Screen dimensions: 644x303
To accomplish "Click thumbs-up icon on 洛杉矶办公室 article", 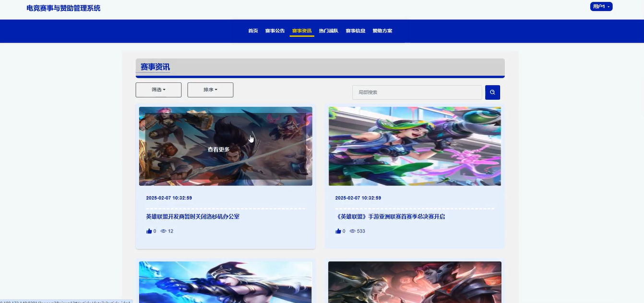I will pos(149,231).
